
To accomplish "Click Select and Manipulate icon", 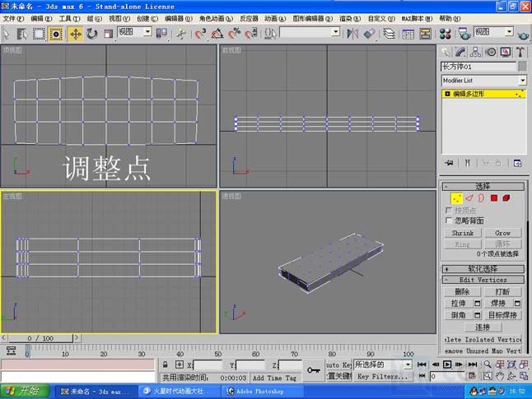I will click(x=181, y=34).
